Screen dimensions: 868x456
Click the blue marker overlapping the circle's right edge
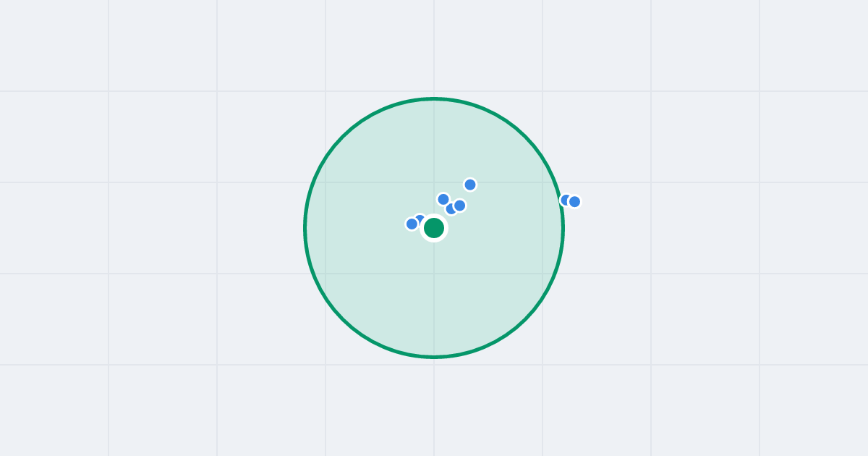tap(565, 200)
